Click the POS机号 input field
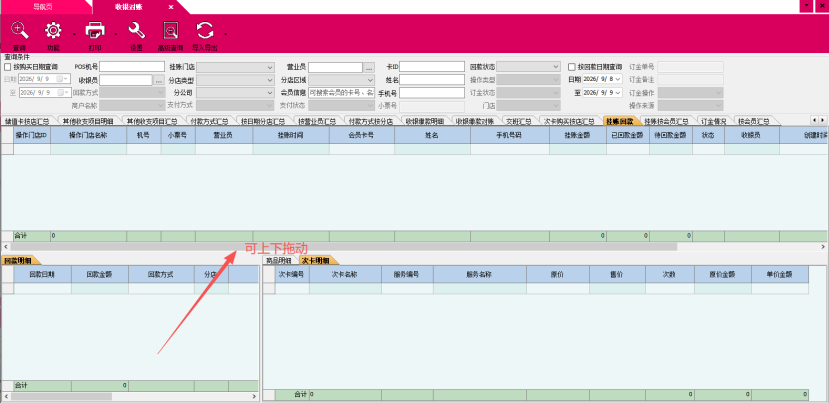 [132, 67]
